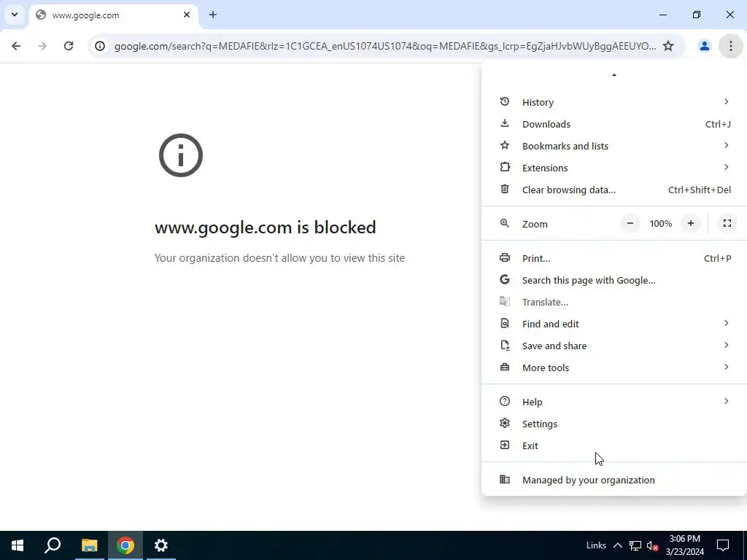This screenshot has height=560, width=747.
Task: Open Windows Settings gear in the taskbar
Action: click(x=161, y=545)
